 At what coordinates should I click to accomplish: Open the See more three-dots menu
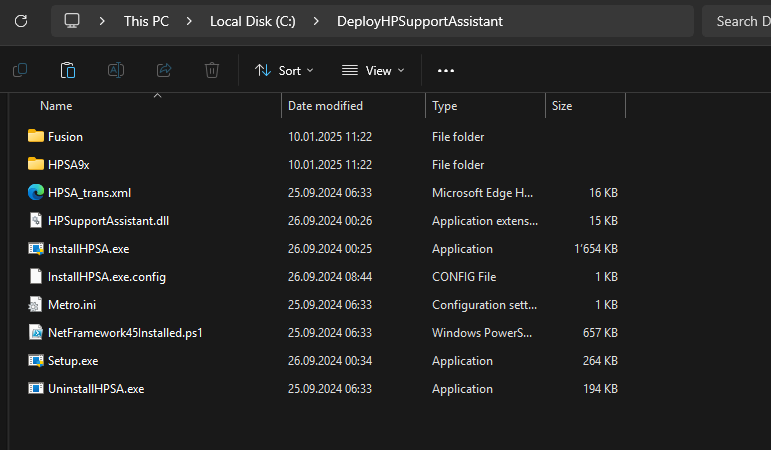click(x=446, y=71)
